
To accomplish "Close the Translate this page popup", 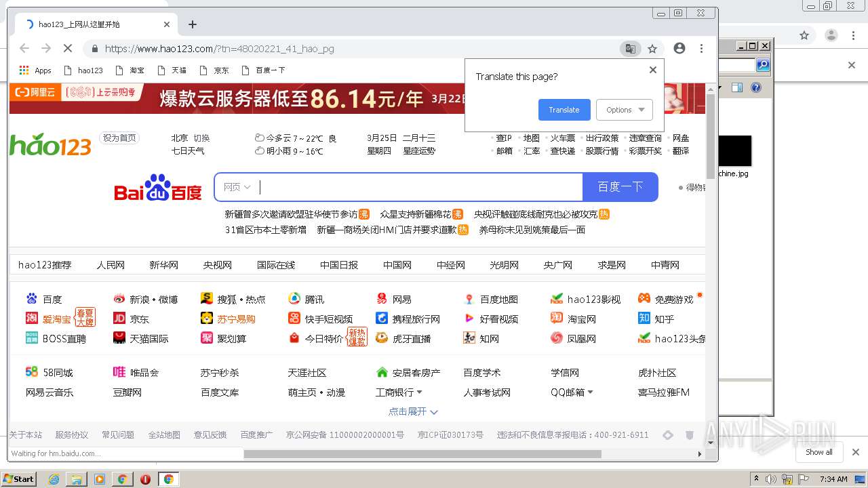I will pos(653,70).
